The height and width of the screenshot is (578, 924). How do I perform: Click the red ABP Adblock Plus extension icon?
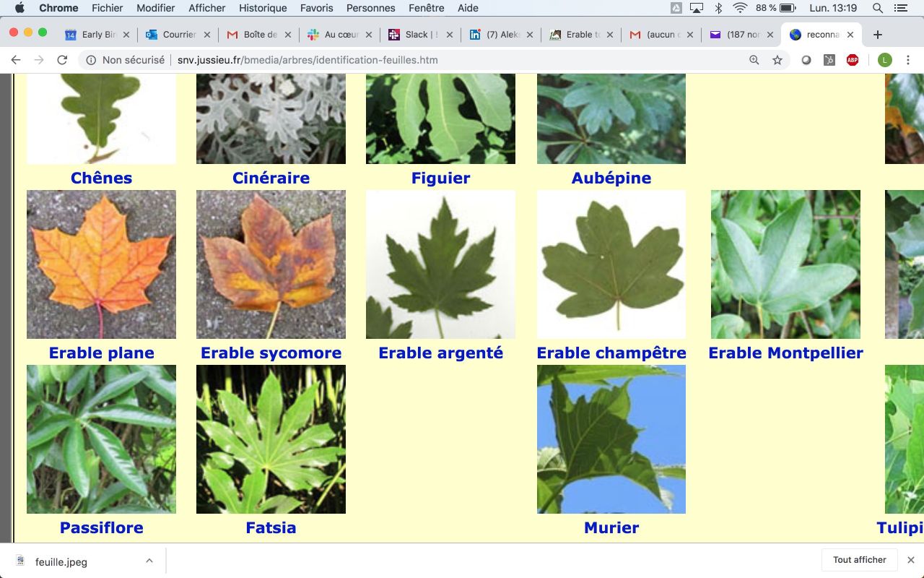pyautogui.click(x=853, y=60)
